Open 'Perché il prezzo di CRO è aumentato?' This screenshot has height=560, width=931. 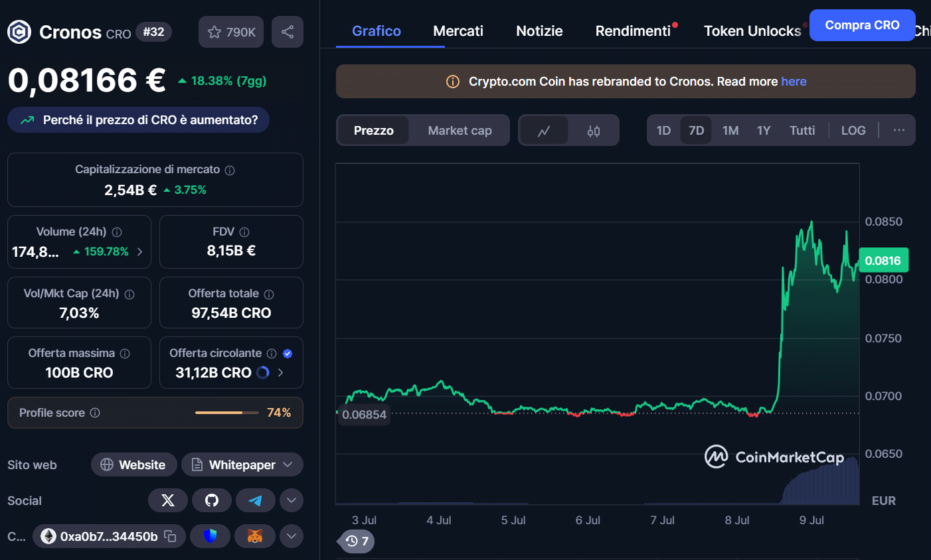pos(138,120)
